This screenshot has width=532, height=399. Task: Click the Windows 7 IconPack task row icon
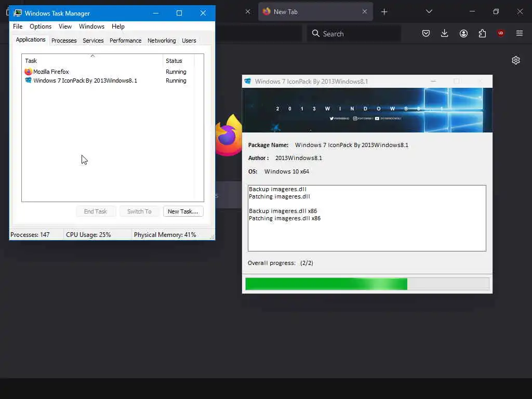(x=28, y=81)
